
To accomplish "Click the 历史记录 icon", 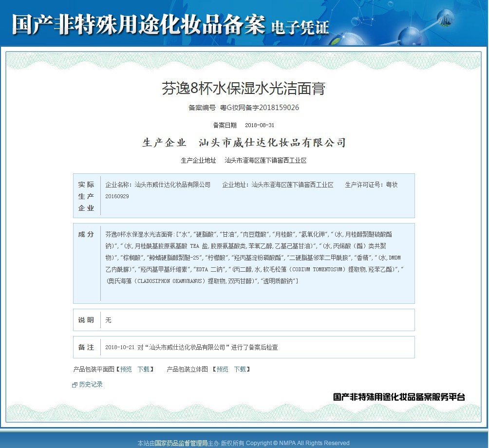I will (75, 385).
